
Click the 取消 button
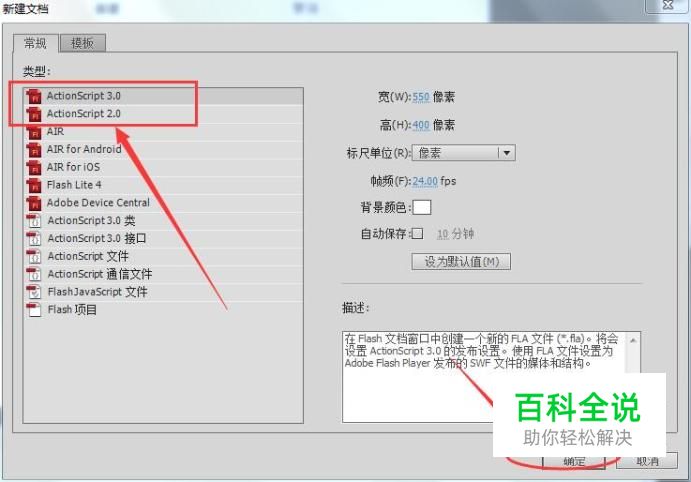click(x=647, y=461)
